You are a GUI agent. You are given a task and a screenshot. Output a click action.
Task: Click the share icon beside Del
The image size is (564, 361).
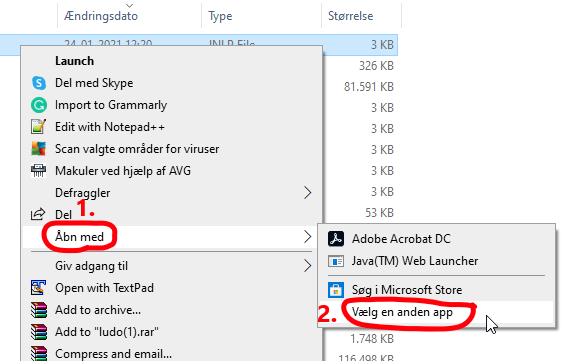coord(38,214)
